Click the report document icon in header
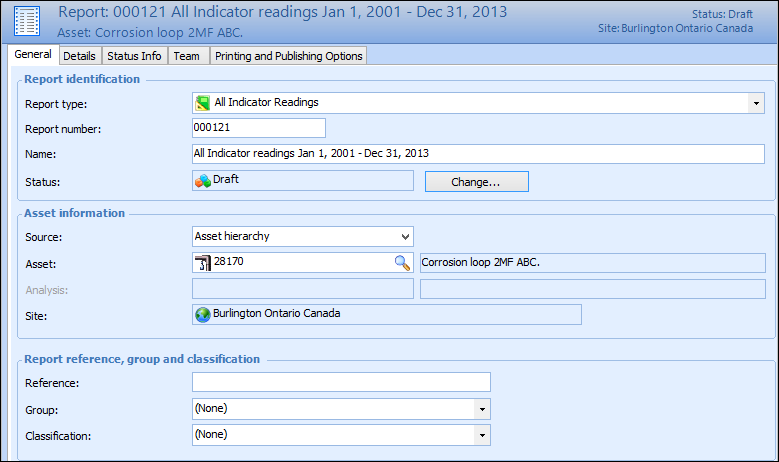The height and width of the screenshot is (462, 779). pos(27,21)
